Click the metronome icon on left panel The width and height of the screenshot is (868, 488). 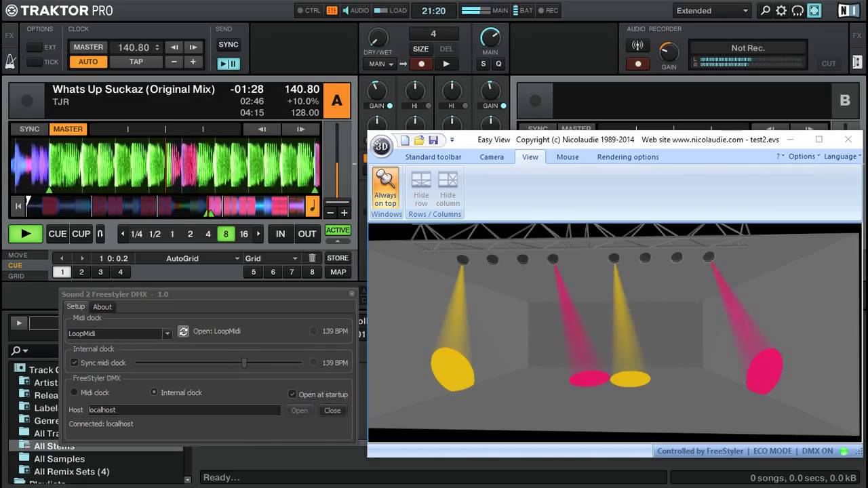(11, 62)
